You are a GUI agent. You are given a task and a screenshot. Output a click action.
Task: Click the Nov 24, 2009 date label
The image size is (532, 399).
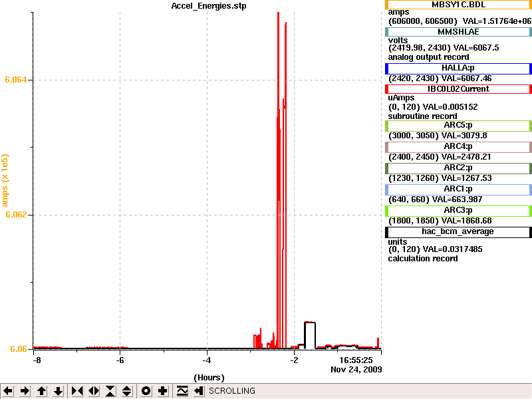click(x=356, y=370)
